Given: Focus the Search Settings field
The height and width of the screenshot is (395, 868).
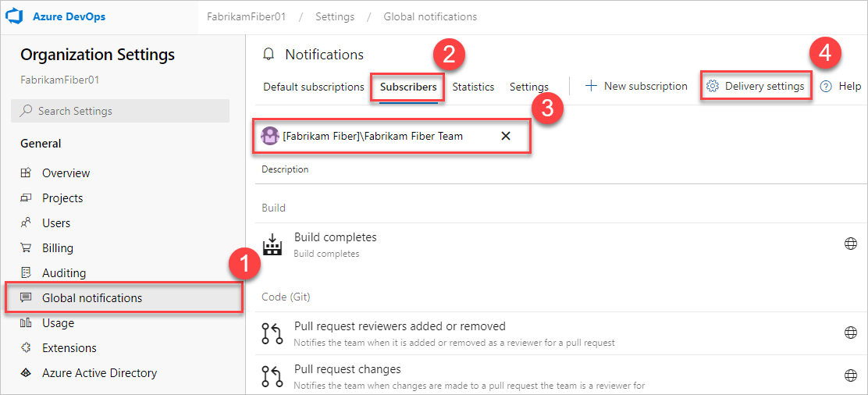Looking at the screenshot, I should (x=120, y=111).
